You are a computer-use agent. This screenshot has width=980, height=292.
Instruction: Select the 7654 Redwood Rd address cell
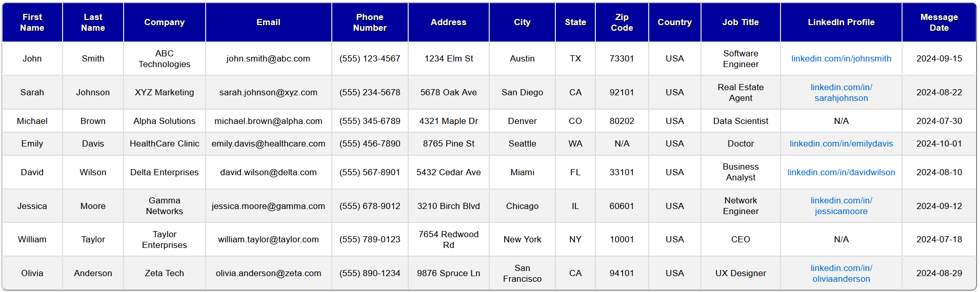448,240
